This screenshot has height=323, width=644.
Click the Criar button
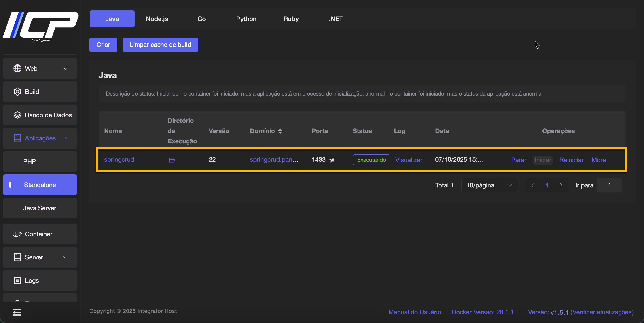103,45
